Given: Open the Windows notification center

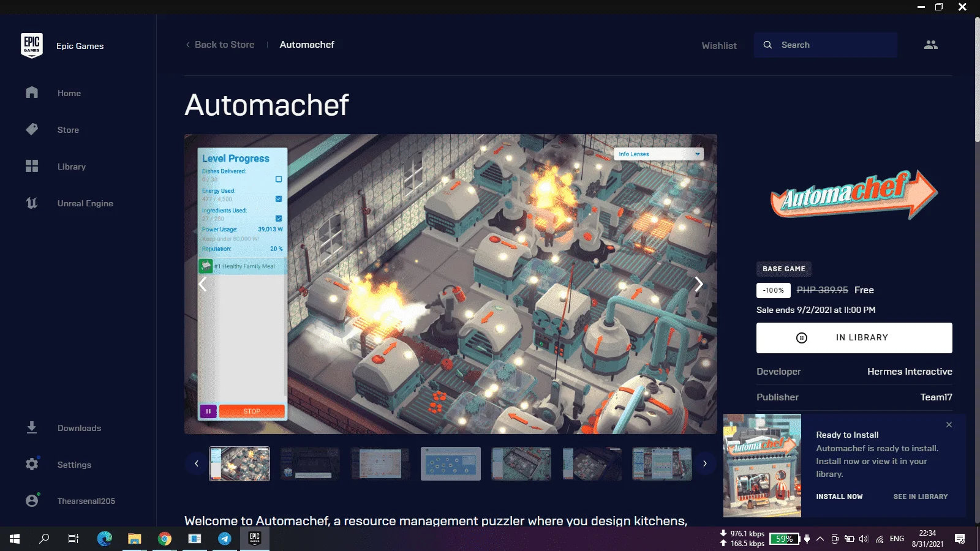Looking at the screenshot, I should tap(960, 539).
